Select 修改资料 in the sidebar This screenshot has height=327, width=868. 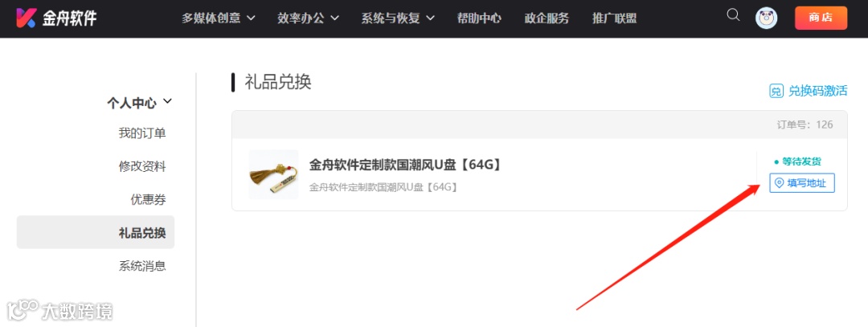coord(142,166)
